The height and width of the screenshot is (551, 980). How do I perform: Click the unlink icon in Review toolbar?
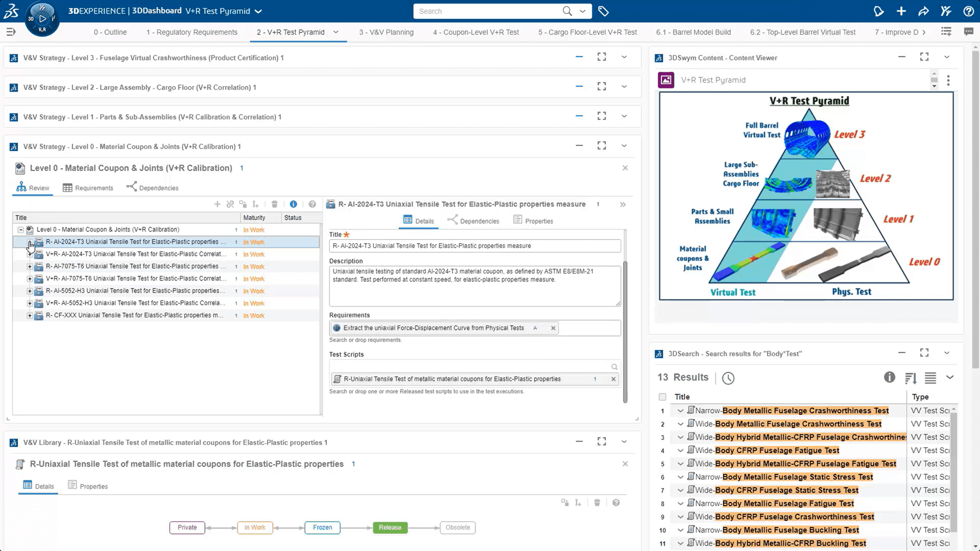point(230,204)
